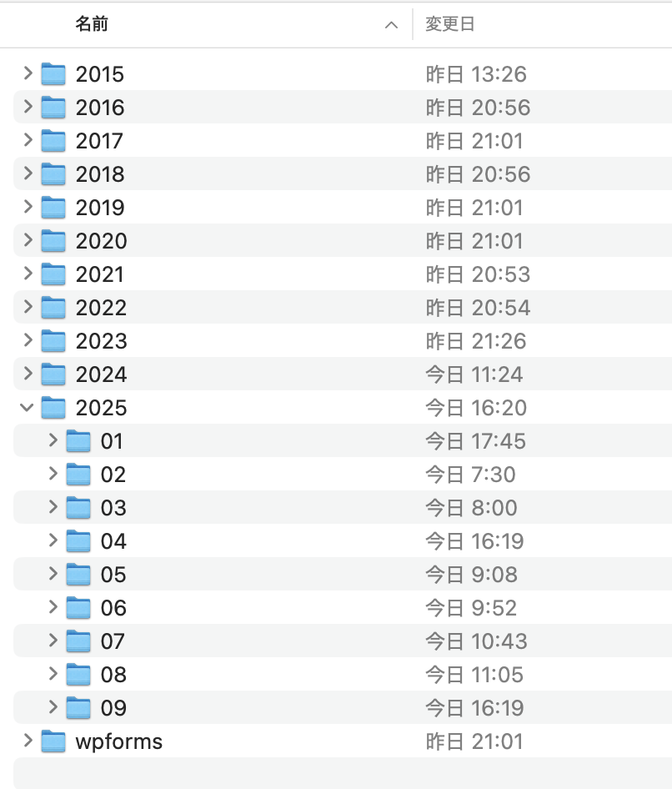Toggle sort direction arrow in 名前 column
This screenshot has width=672, height=789.
391,25
